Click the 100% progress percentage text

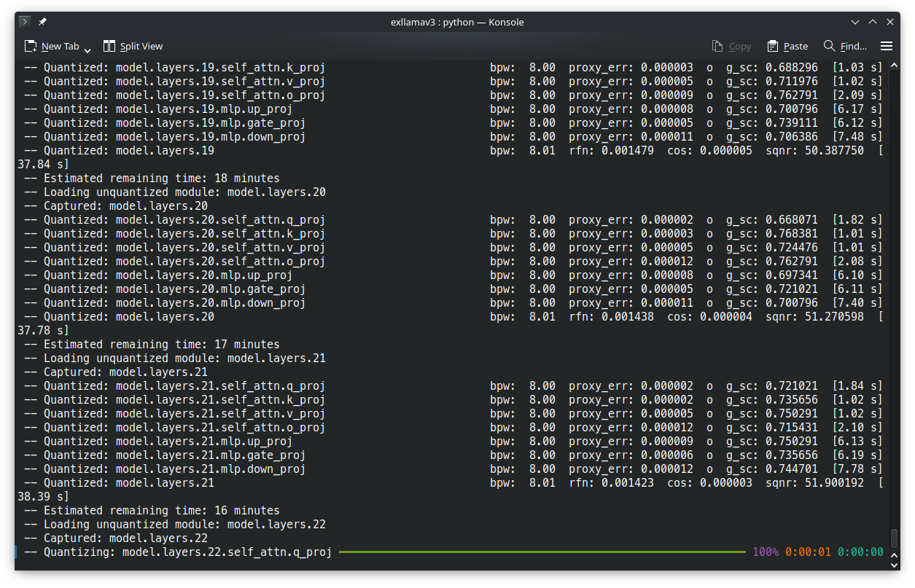[766, 552]
